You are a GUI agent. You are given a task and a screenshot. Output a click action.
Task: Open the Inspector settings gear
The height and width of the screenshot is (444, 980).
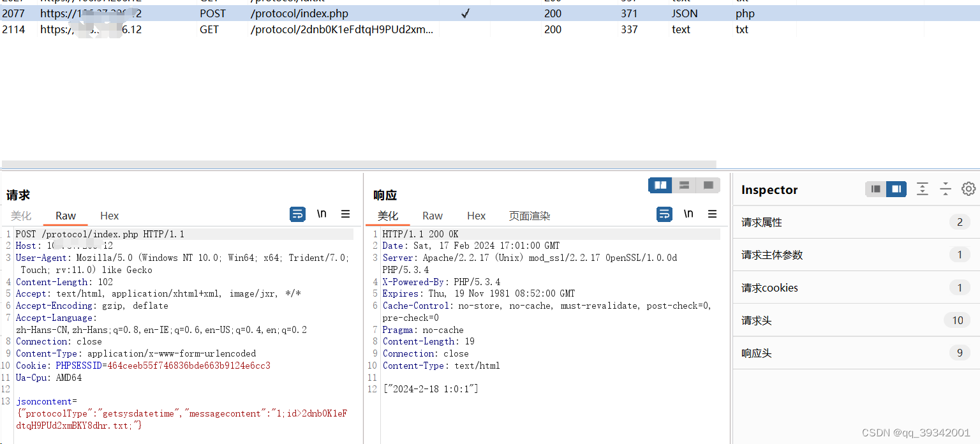pyautogui.click(x=969, y=189)
